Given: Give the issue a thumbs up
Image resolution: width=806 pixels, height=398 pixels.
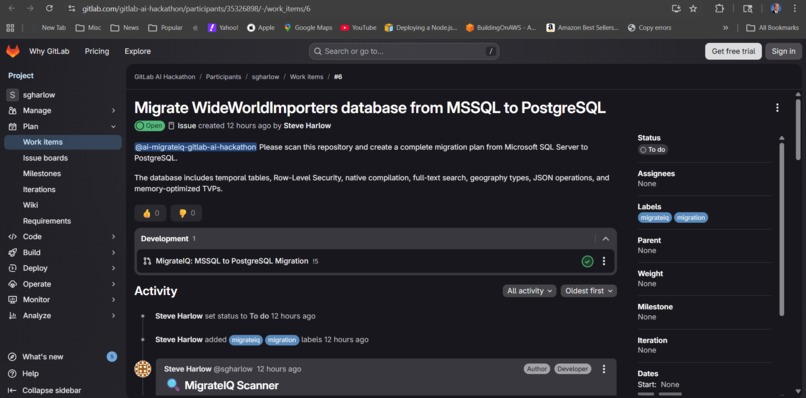Looking at the screenshot, I should [x=150, y=213].
